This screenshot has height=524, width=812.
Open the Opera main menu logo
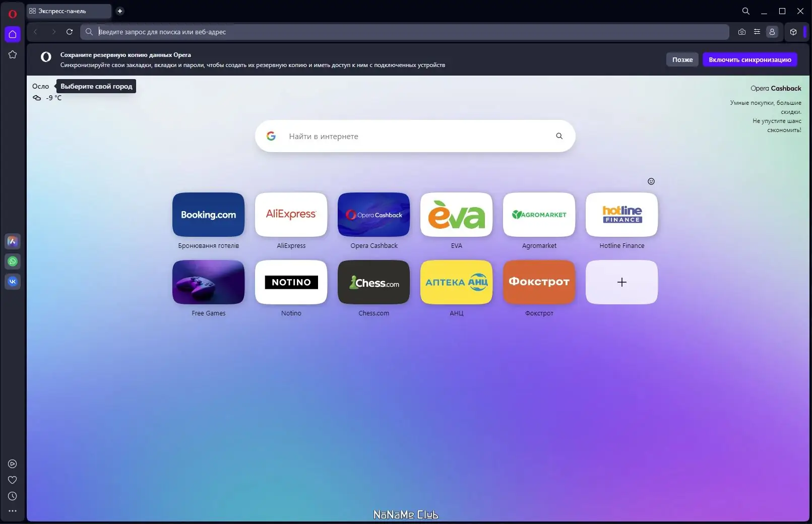click(x=13, y=14)
